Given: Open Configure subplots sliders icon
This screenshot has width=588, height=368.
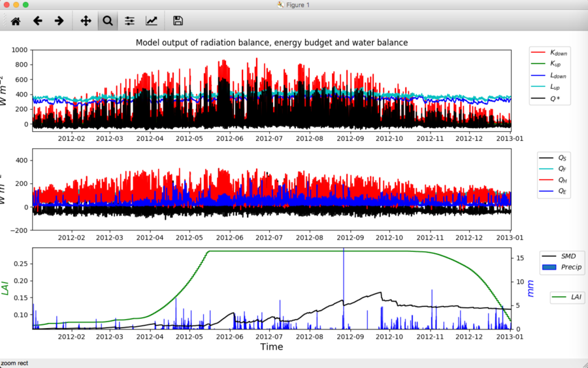Looking at the screenshot, I should [x=129, y=21].
